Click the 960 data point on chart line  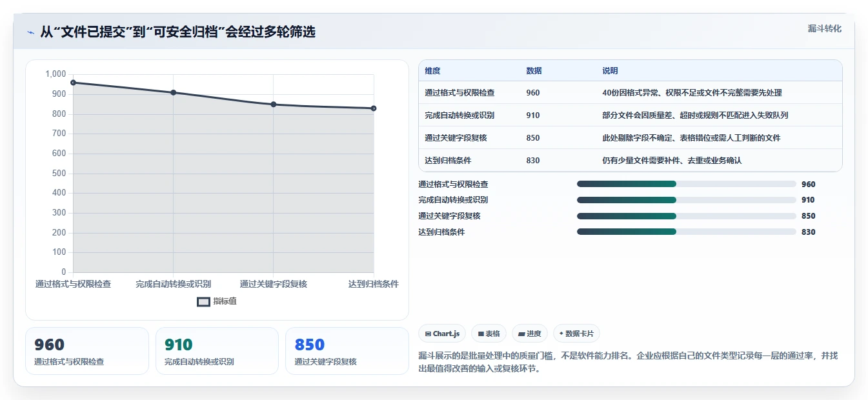click(73, 83)
